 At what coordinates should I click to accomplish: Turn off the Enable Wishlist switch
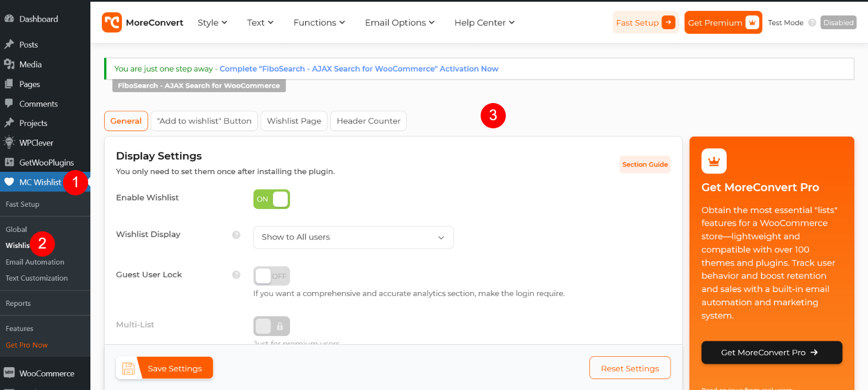pyautogui.click(x=272, y=199)
